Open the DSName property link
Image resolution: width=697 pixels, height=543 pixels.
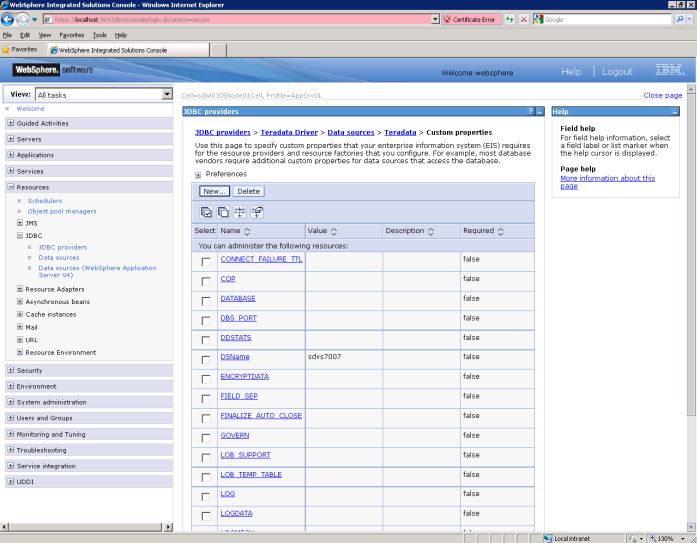[x=235, y=357]
